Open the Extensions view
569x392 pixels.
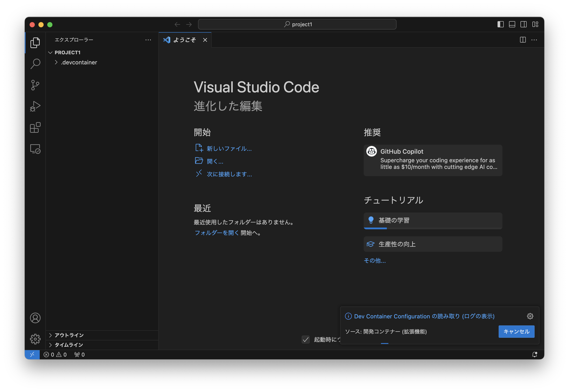coord(35,128)
